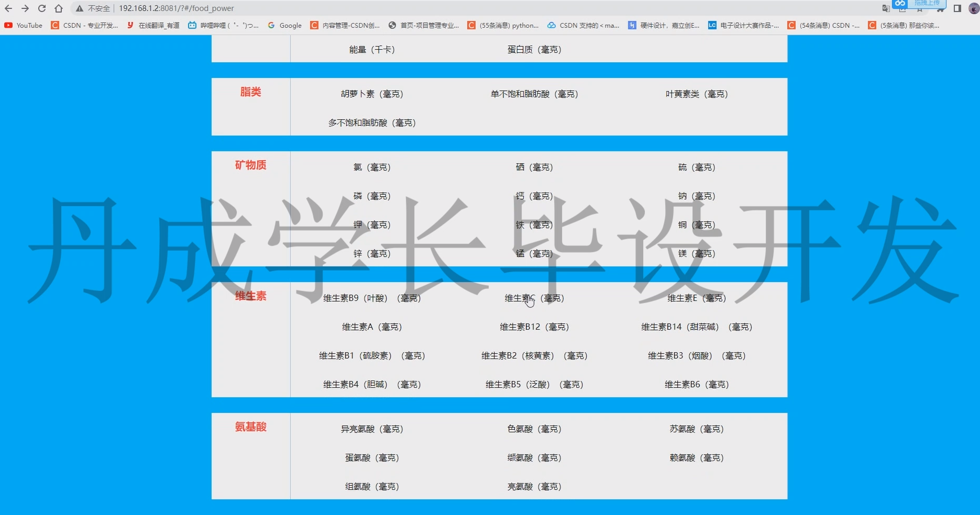The height and width of the screenshot is (515, 980).
Task: Open the 哔哩哔哩 bookmark
Action: point(223,25)
